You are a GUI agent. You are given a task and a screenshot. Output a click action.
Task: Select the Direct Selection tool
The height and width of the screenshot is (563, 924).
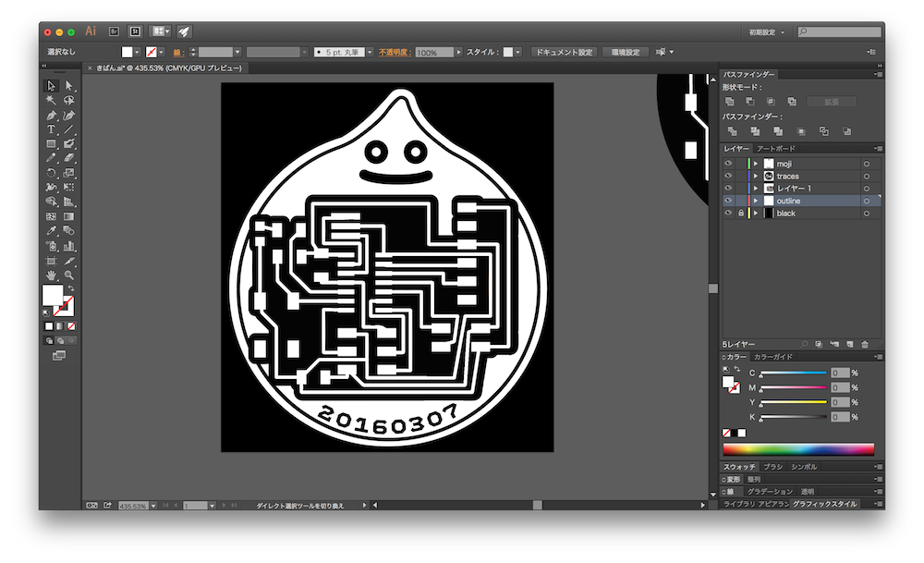tap(69, 86)
